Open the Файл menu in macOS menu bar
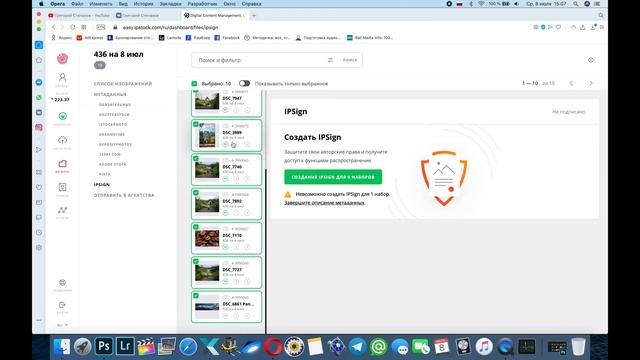The height and width of the screenshot is (360, 640). [x=77, y=4]
